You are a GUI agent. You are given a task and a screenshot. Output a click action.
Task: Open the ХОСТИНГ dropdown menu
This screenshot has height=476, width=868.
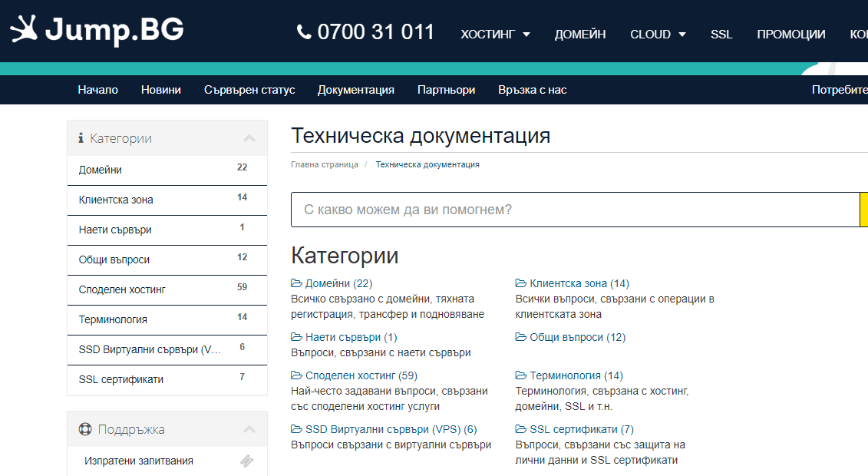tap(496, 35)
